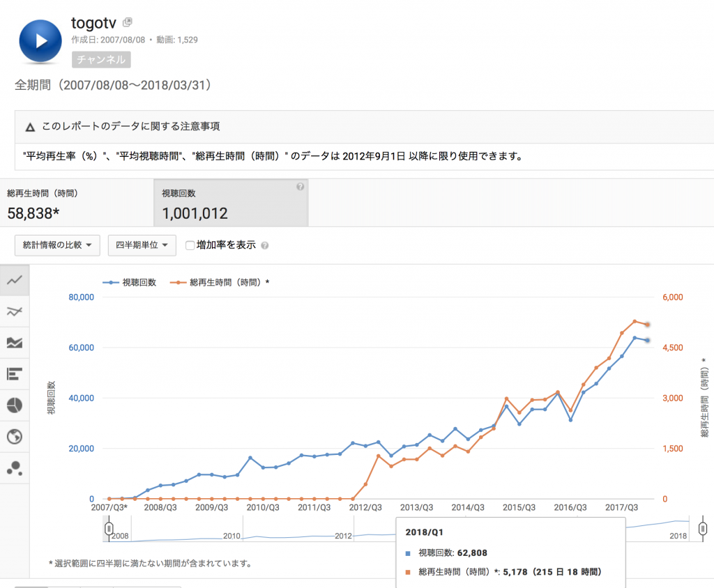Select the 視聴回数 metric card
Screen dimensions: 714x588
pyautogui.click(x=231, y=203)
